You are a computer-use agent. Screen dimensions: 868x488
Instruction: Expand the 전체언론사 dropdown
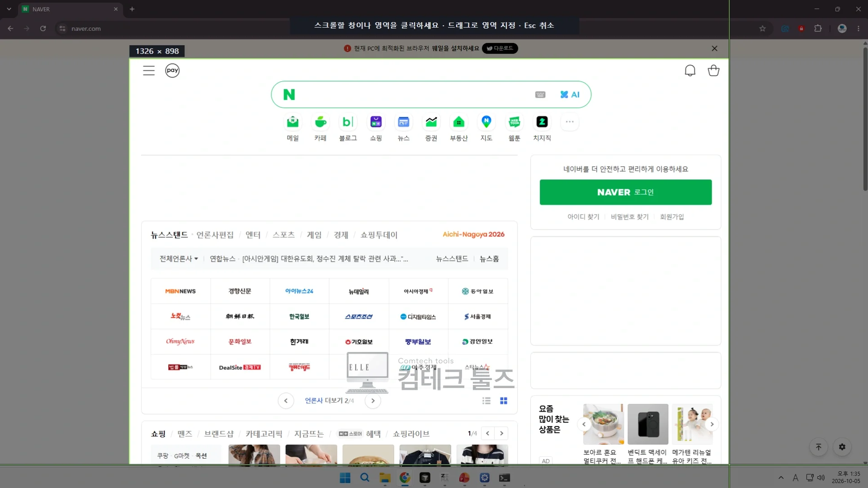[x=179, y=259]
